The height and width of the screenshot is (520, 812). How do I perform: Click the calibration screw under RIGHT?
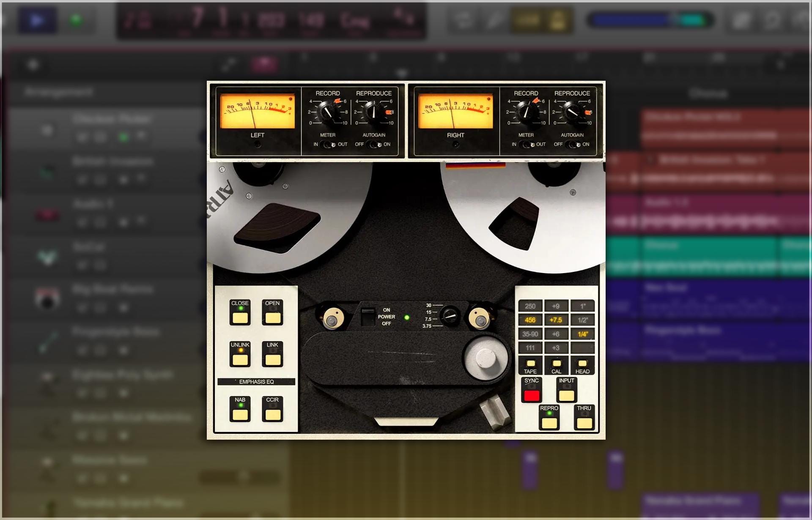455,145
